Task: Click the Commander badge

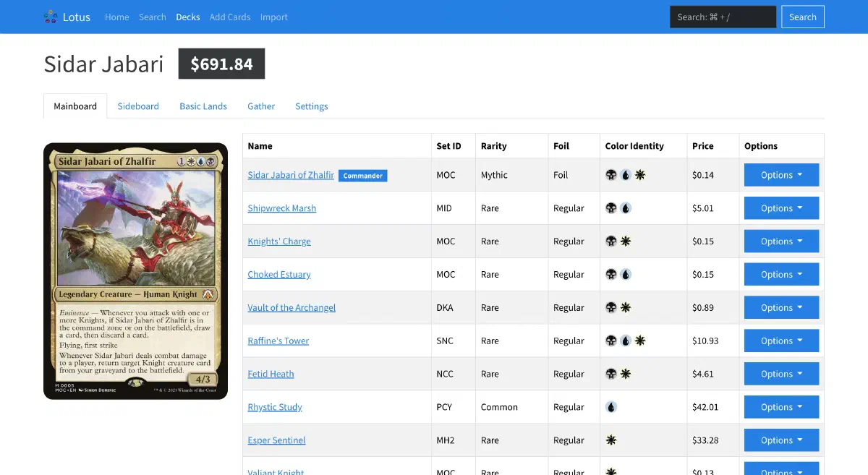Action: [x=363, y=176]
